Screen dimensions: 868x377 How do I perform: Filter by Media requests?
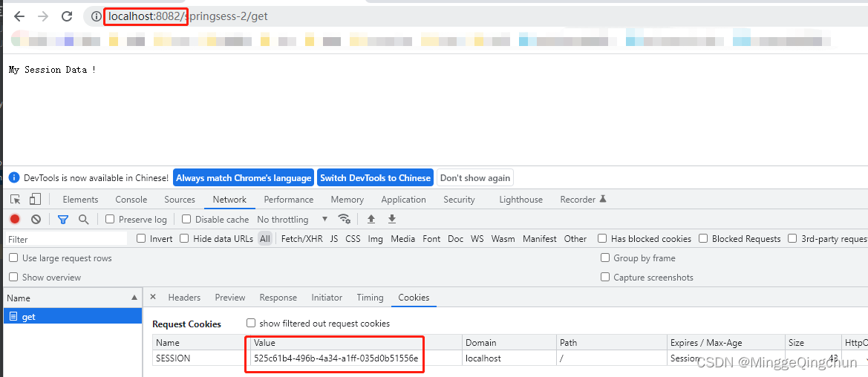click(x=402, y=239)
